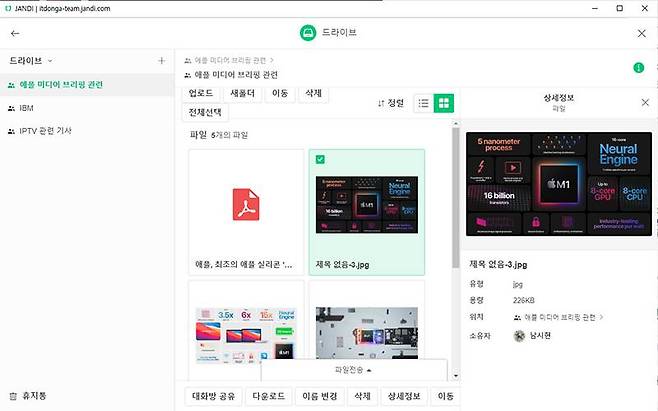Click the green info icon

pyautogui.click(x=638, y=68)
